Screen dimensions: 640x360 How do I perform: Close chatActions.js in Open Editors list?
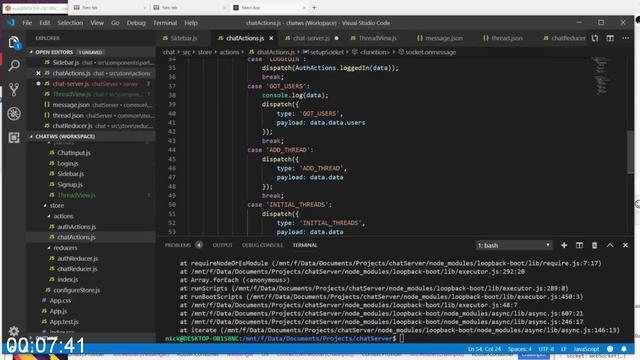click(x=38, y=73)
